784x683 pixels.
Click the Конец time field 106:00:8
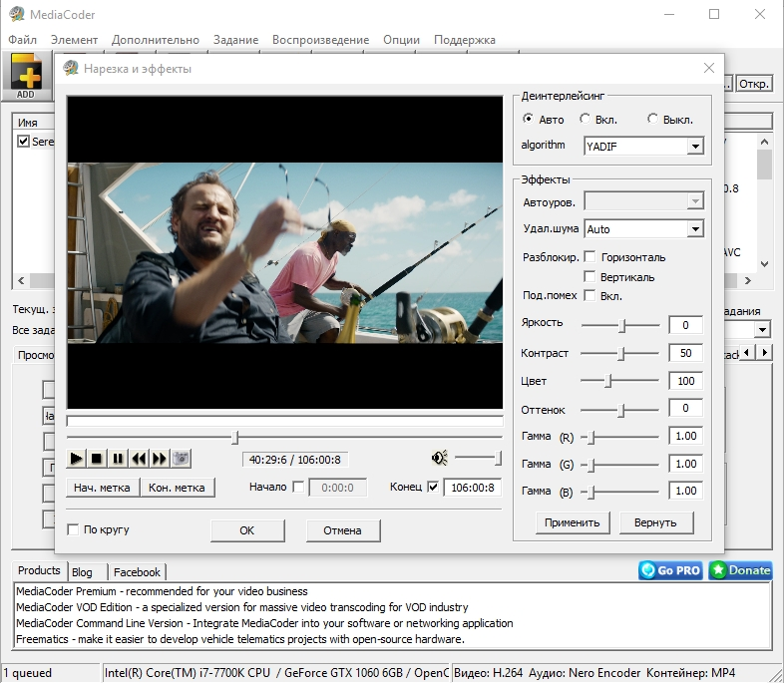473,488
